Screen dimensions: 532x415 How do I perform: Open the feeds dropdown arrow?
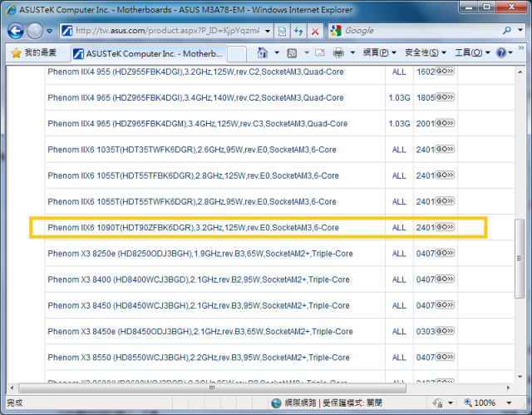(307, 52)
